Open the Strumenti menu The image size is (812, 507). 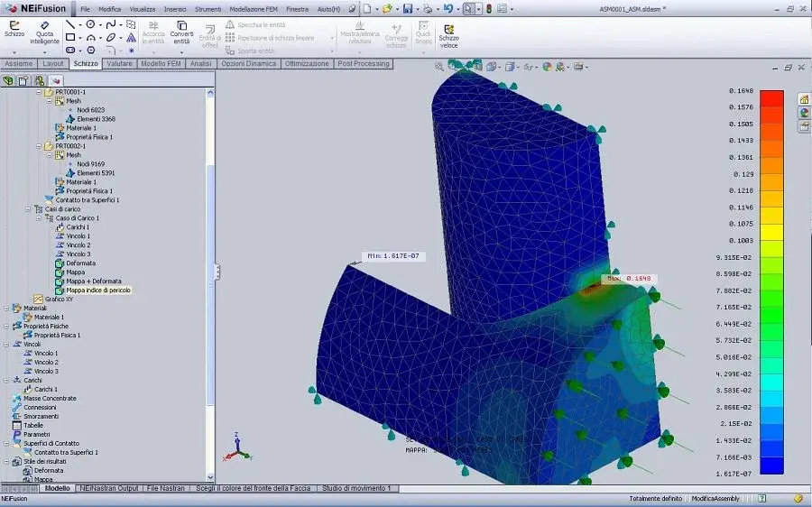[208, 9]
